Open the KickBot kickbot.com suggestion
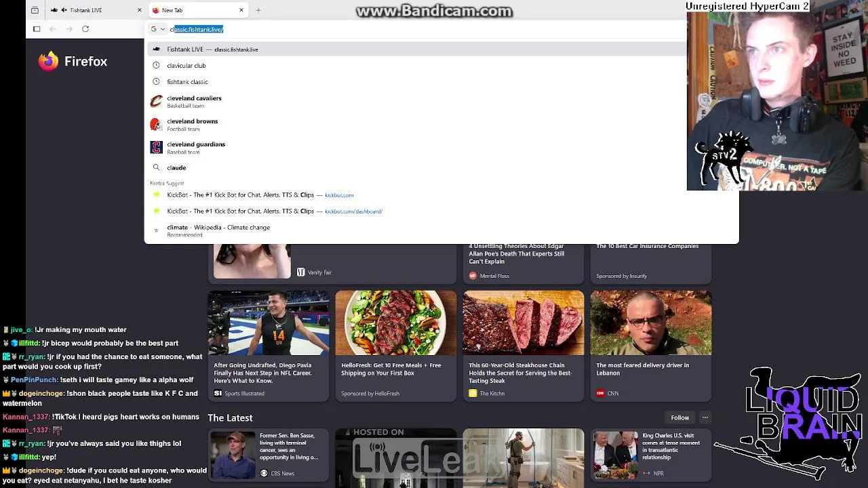 [x=441, y=195]
